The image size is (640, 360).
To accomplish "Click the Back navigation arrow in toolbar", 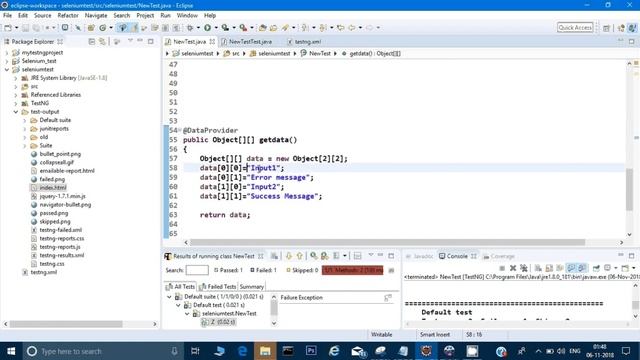I will 351,28.
